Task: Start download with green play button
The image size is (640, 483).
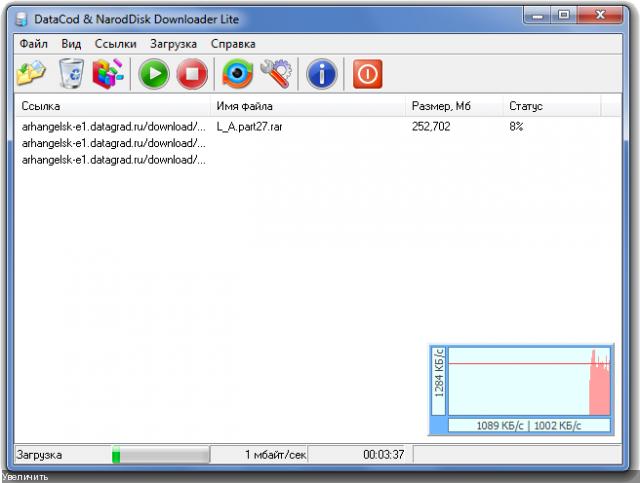Action: 153,74
